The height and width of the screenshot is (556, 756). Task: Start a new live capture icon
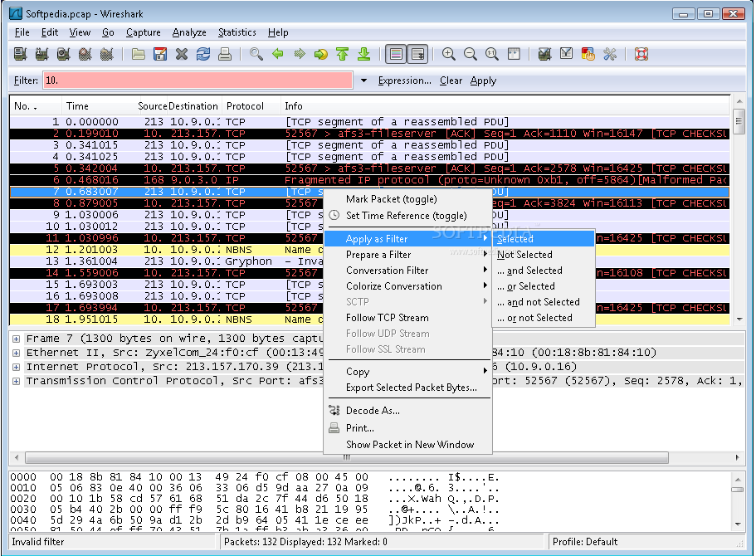(64, 54)
